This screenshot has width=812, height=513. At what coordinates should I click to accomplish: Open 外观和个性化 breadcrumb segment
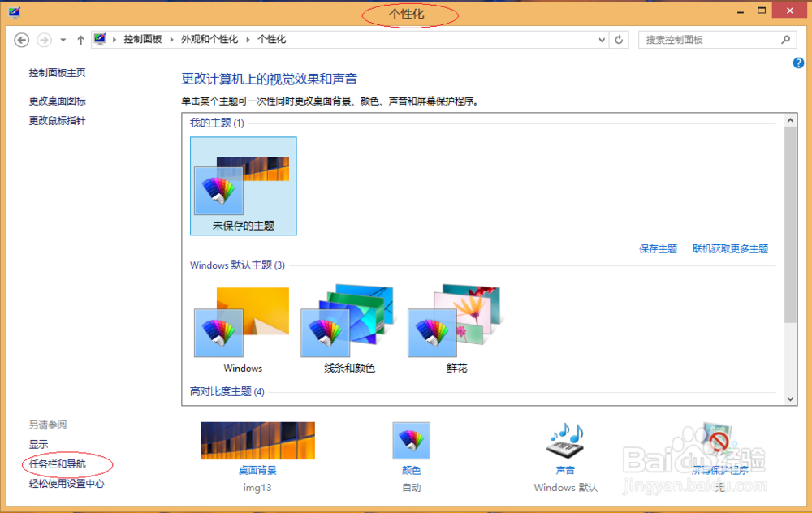209,39
